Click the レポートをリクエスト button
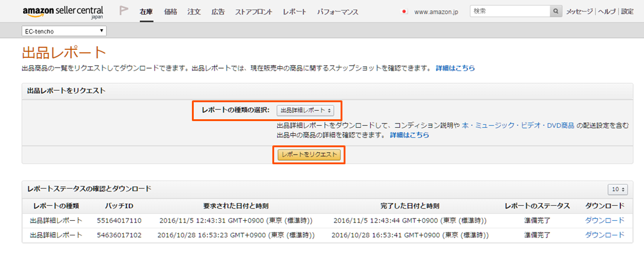Image resolution: width=644 pixels, height=261 pixels. click(309, 155)
